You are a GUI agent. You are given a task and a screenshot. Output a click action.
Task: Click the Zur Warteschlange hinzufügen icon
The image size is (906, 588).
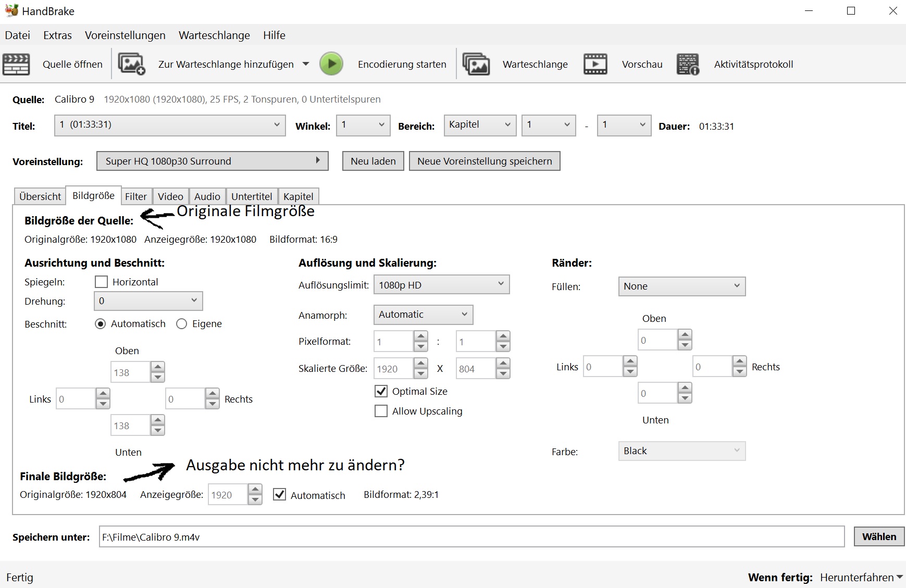pyautogui.click(x=131, y=64)
